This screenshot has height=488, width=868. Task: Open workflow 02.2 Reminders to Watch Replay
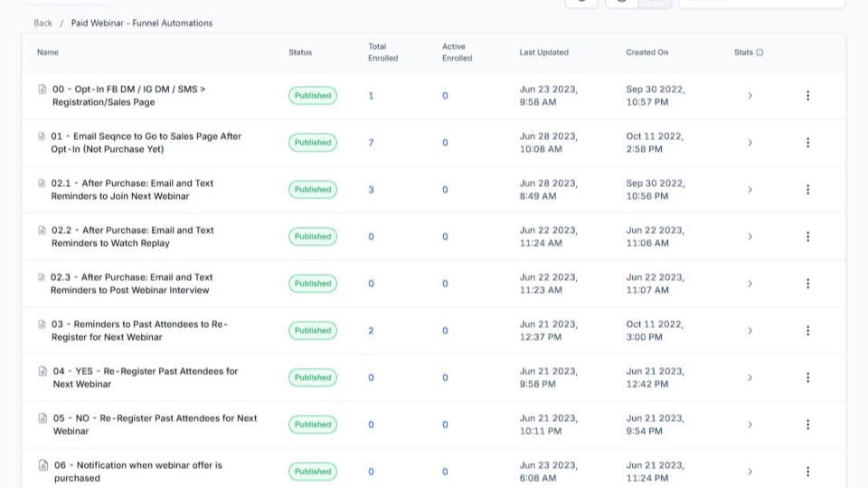[133, 237]
